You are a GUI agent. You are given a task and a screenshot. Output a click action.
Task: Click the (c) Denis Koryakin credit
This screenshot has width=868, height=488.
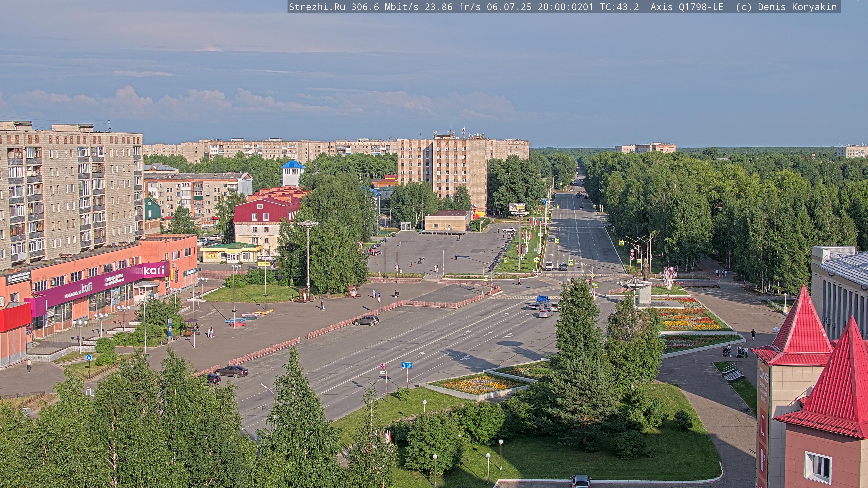click(786, 7)
